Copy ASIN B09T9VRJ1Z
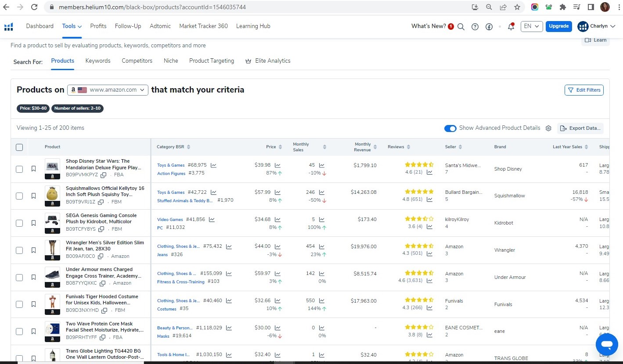This screenshot has height=364, width=623. (101, 202)
